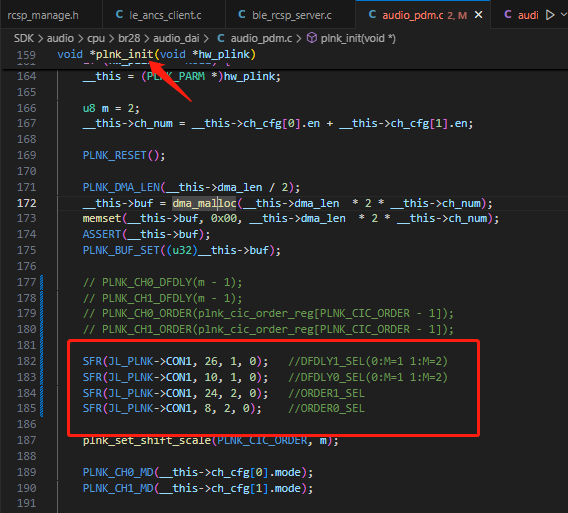Image resolution: width=568 pixels, height=513 pixels.
Task: Place cursor on dma_malloc call
Action: [x=204, y=203]
